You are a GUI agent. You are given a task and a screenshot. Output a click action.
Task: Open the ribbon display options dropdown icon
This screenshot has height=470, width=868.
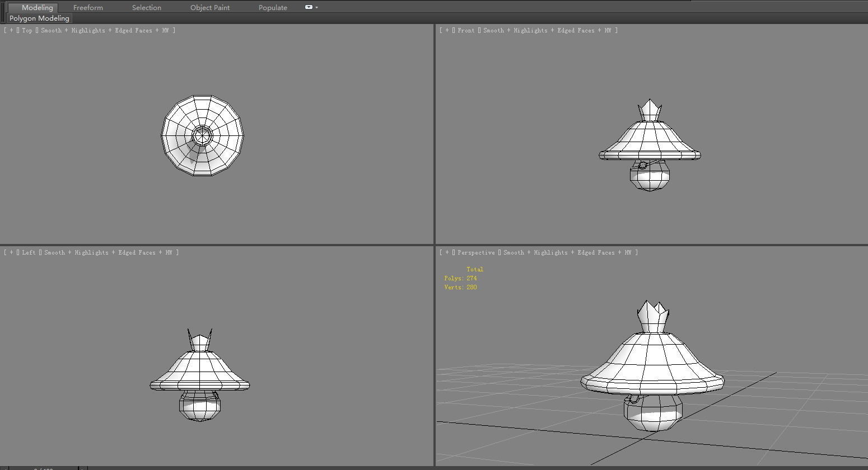(x=311, y=7)
